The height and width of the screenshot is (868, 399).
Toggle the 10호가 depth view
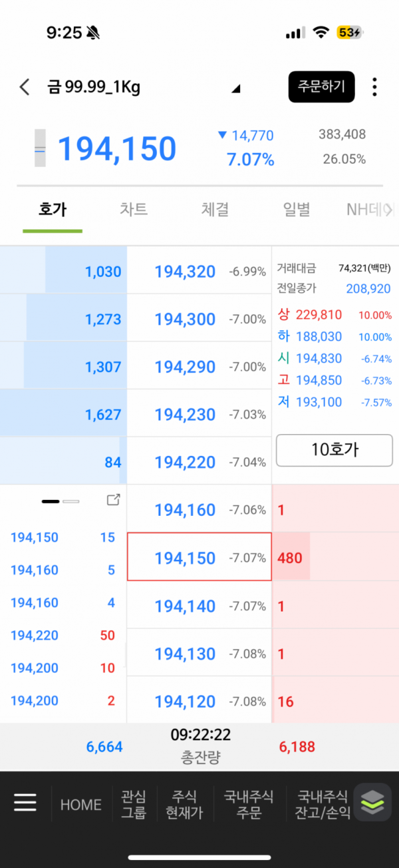tap(334, 450)
